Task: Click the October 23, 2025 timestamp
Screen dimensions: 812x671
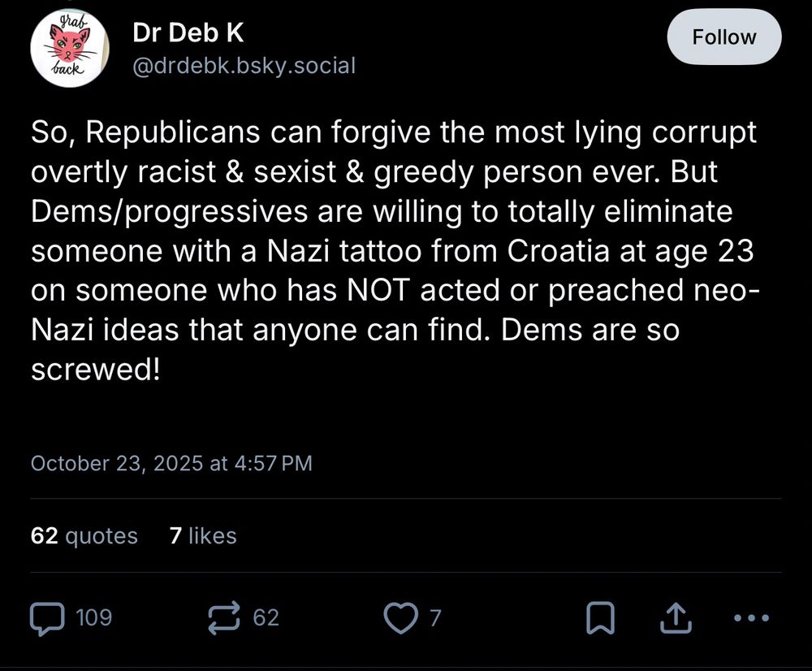Action: pyautogui.click(x=171, y=463)
